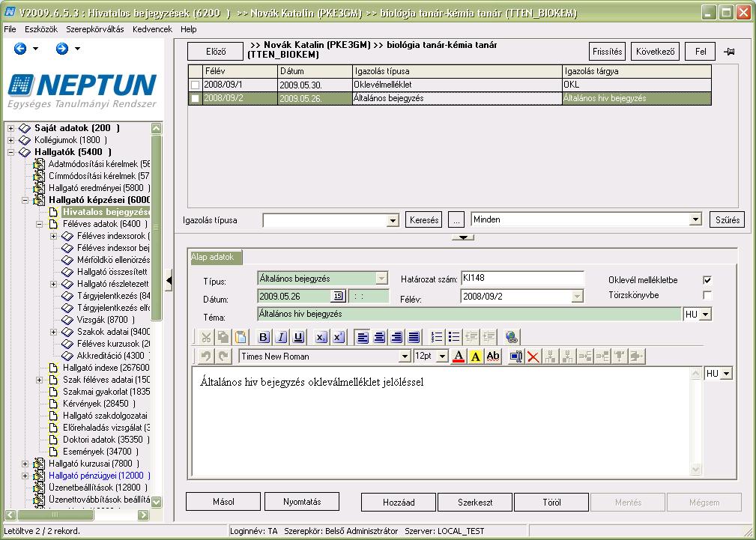
Task: Justify the text
Action: [x=414, y=337]
